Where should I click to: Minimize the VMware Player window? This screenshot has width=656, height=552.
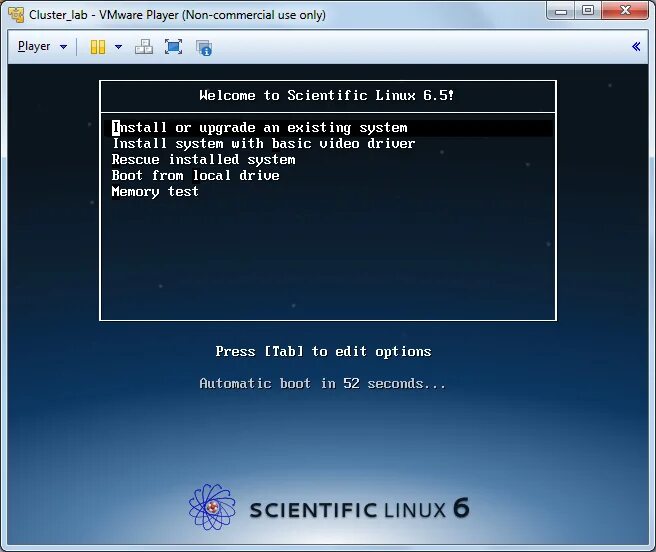click(x=561, y=11)
